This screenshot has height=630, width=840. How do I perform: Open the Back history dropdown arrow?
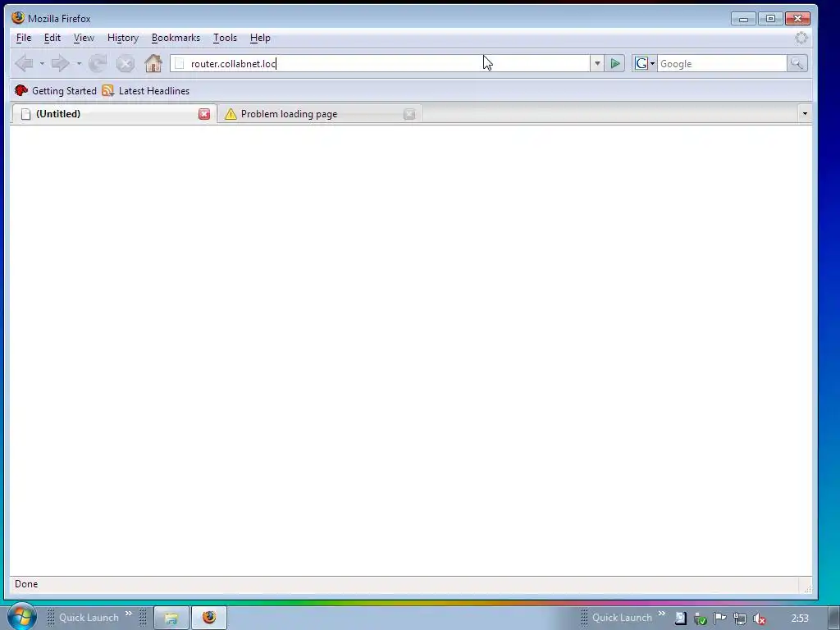[x=42, y=64]
